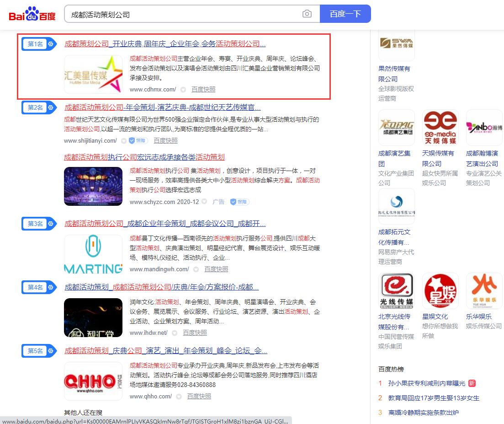Click the 全球影视版权运营商 description text
504x424 pixels.
pos(396,94)
